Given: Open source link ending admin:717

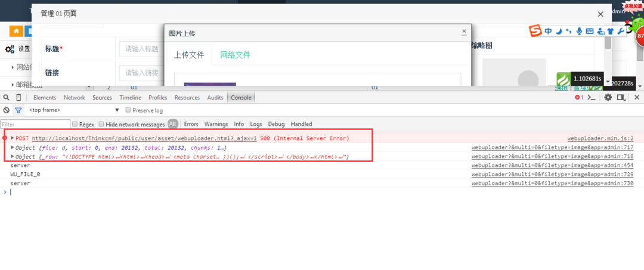Looking at the screenshot, I should tap(552, 147).
